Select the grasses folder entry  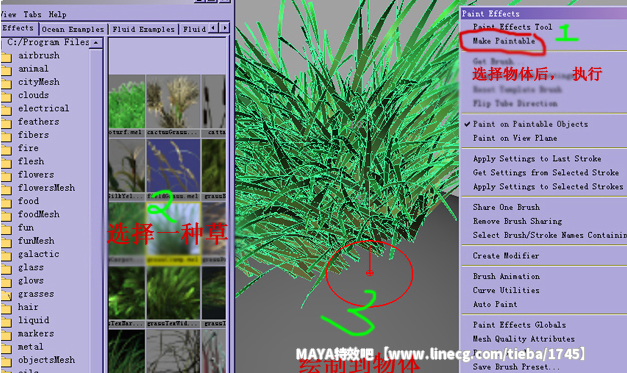coord(36,294)
